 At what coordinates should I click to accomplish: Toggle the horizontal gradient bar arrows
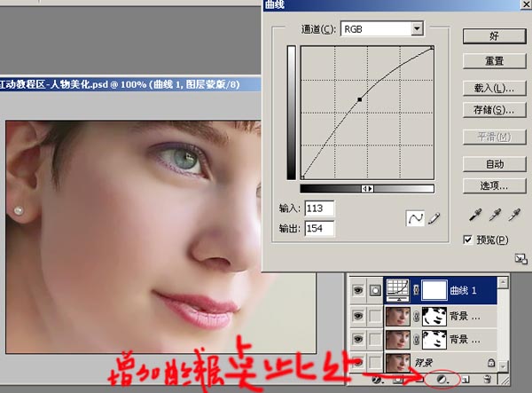(367, 189)
